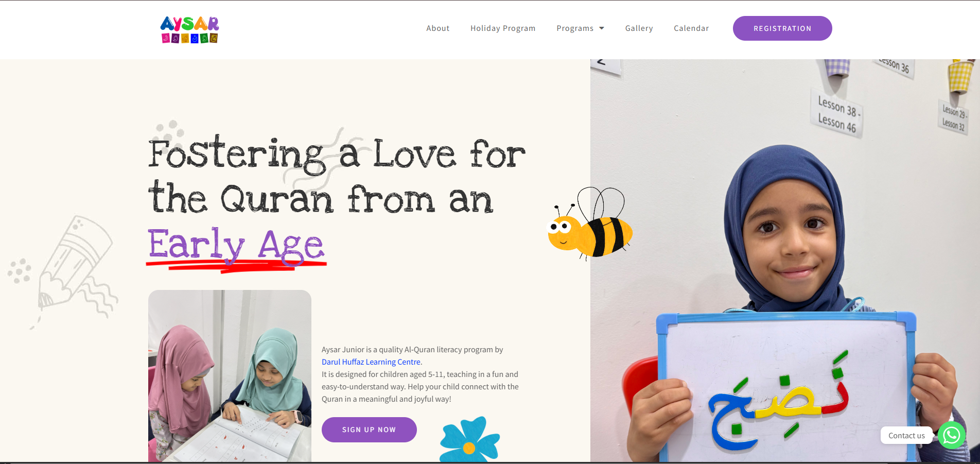Open the Calendar page
The width and height of the screenshot is (980, 464).
click(x=691, y=28)
